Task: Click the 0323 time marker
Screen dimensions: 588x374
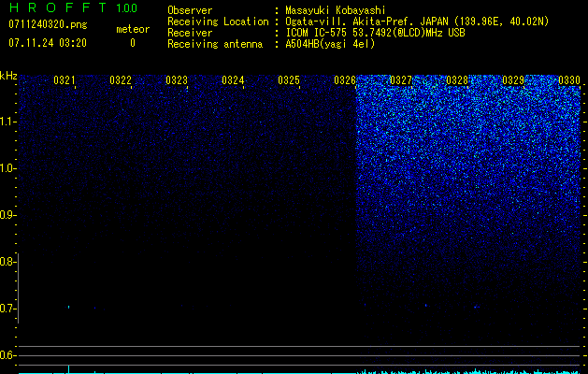Action: pyautogui.click(x=177, y=80)
